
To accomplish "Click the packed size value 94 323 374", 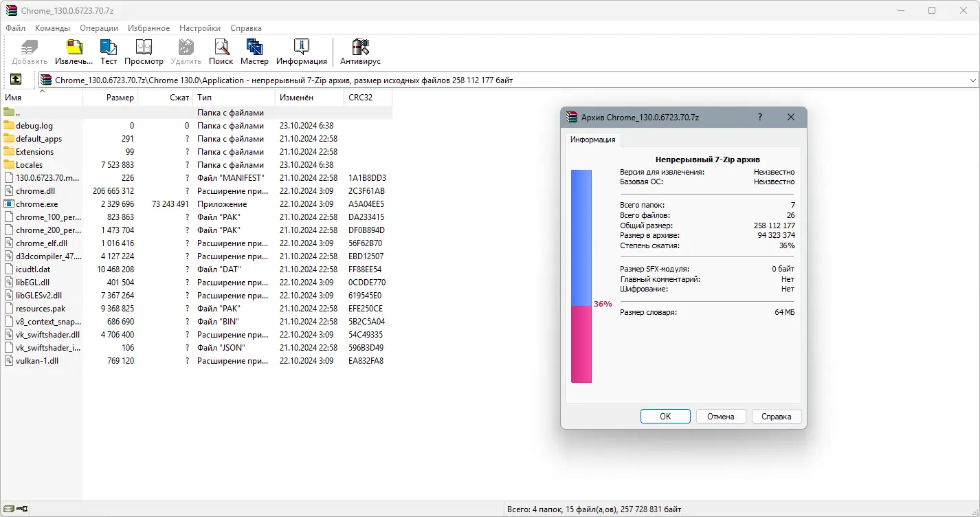I will click(777, 235).
